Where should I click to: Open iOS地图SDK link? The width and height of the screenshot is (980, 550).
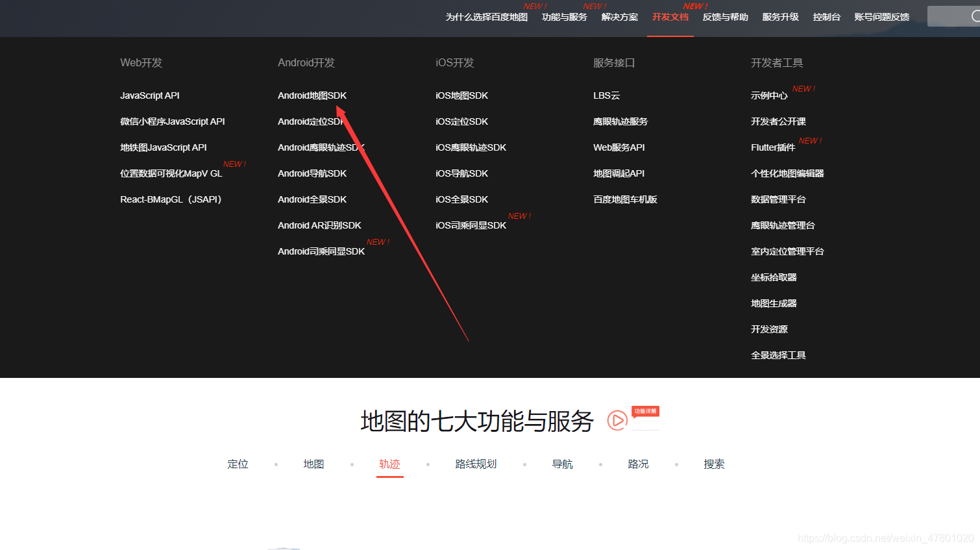click(x=462, y=95)
